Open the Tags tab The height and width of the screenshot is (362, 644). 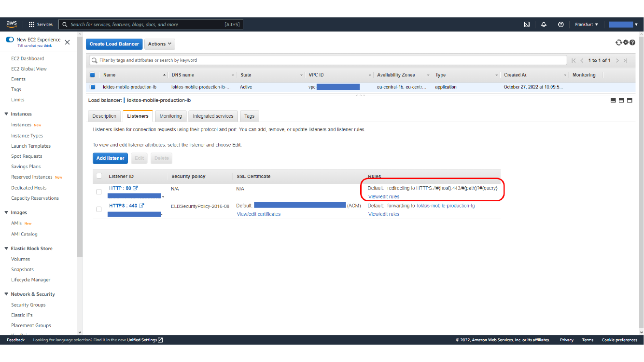(249, 116)
